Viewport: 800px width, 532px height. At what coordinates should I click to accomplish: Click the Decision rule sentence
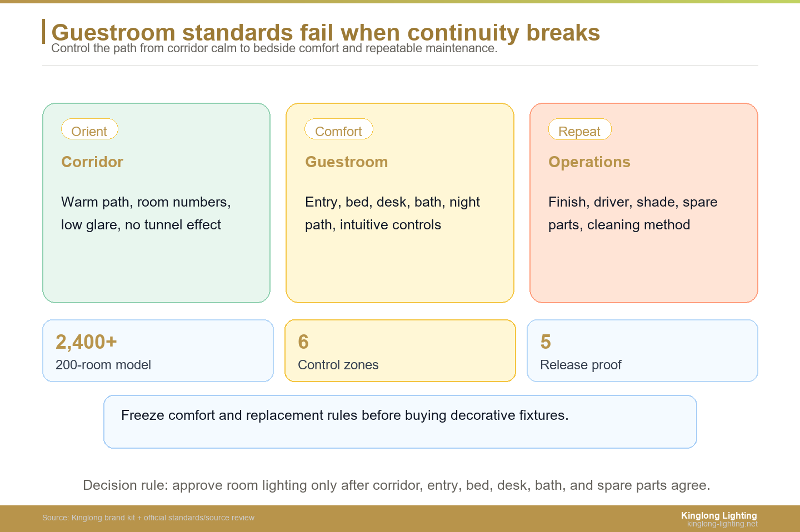397,485
